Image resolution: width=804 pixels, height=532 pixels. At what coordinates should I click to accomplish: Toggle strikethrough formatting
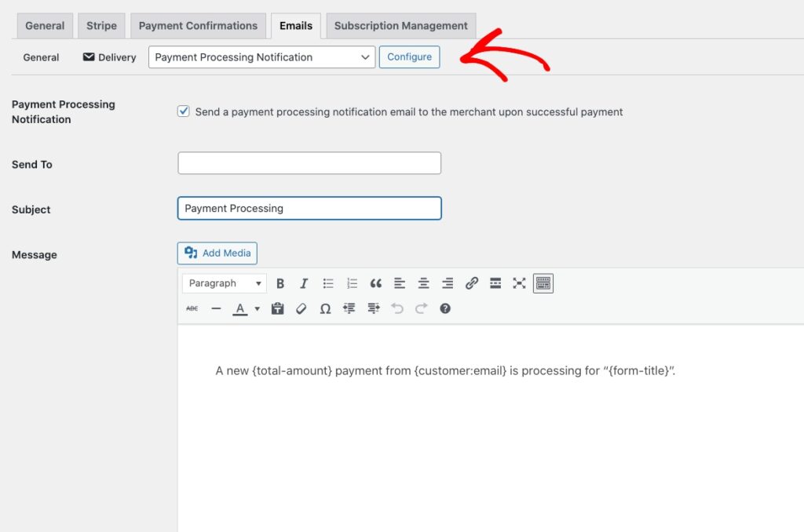[x=192, y=309]
